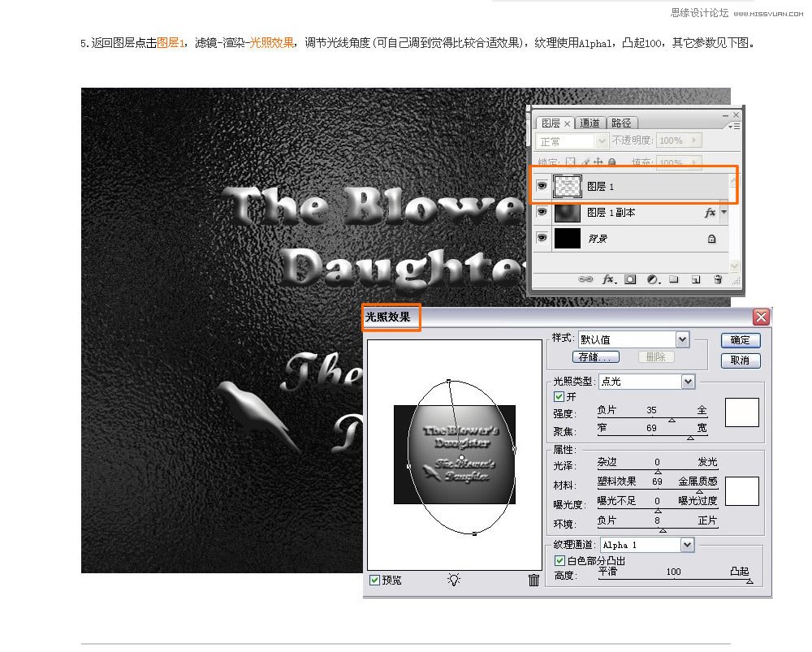Click the 材料 material slider handle
Screen dimensions: 812x652
(x=699, y=491)
